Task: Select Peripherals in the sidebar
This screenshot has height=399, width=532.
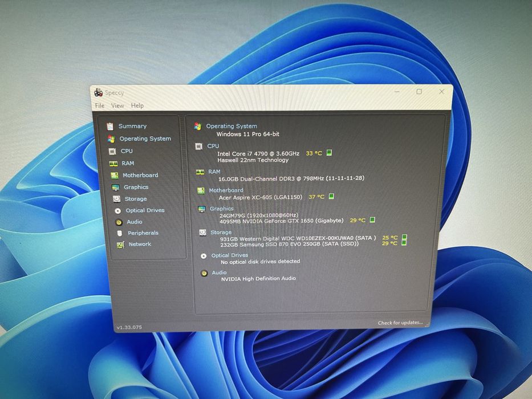Action: coord(143,233)
